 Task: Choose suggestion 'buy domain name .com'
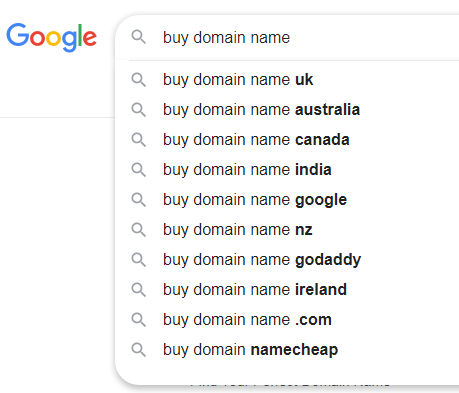[287, 320]
